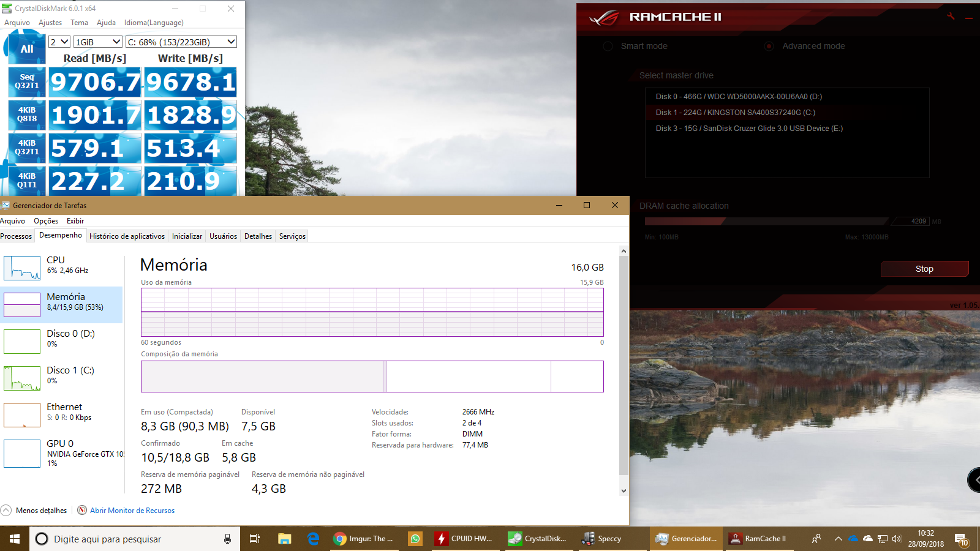Select GPU 0 NVIDIA GeForce item
The height and width of the screenshot is (551, 980).
point(61,453)
